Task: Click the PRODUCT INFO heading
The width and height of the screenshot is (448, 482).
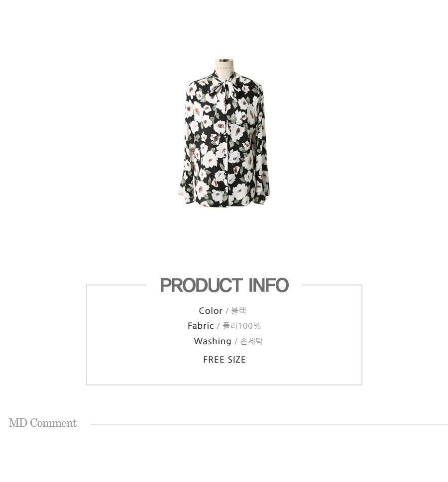Action: pyautogui.click(x=224, y=285)
